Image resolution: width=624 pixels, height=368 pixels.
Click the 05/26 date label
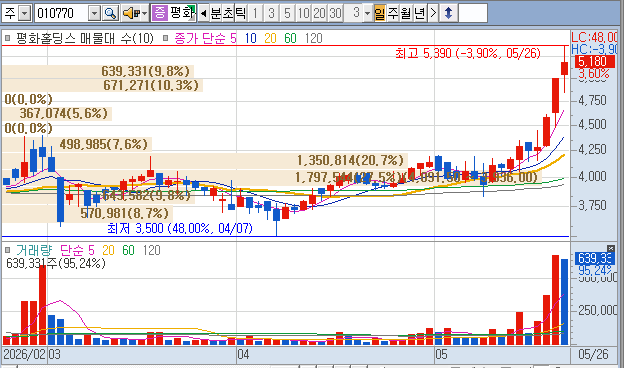click(x=593, y=354)
